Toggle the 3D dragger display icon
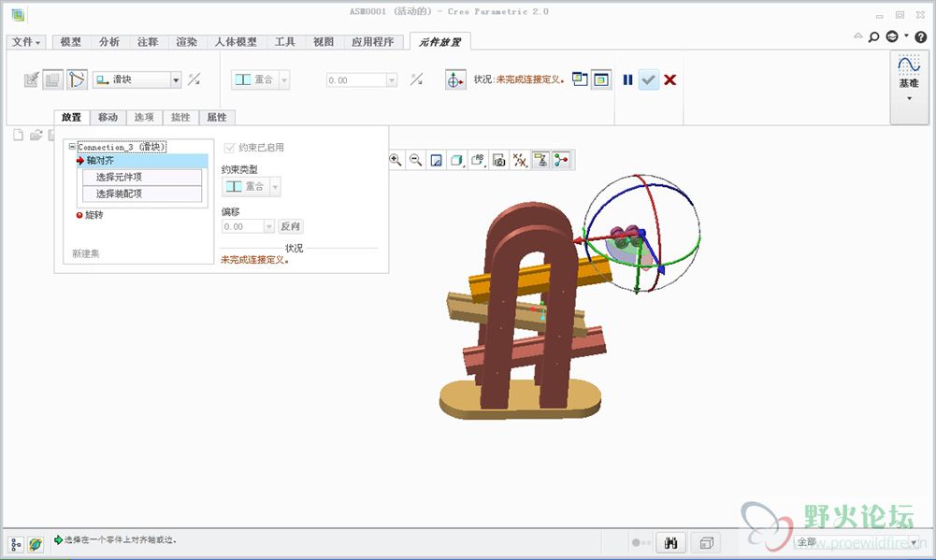Image resolution: width=936 pixels, height=560 pixels. tap(454, 79)
